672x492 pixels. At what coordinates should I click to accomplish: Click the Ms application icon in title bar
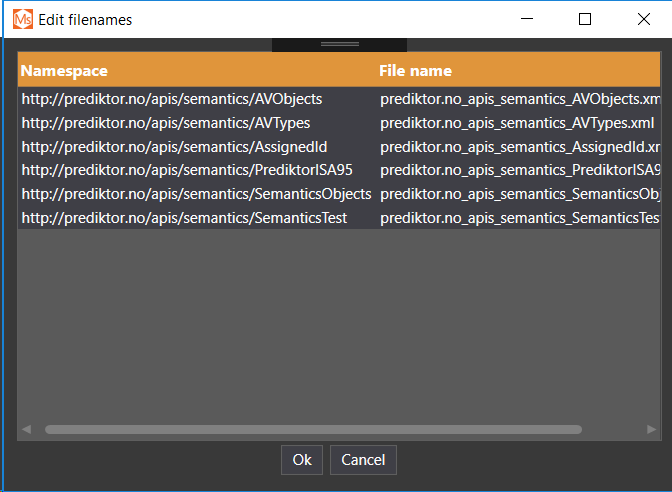(22, 19)
